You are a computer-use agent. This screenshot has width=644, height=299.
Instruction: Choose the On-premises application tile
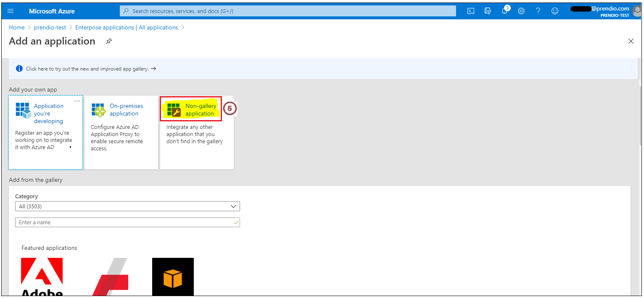coord(121,132)
